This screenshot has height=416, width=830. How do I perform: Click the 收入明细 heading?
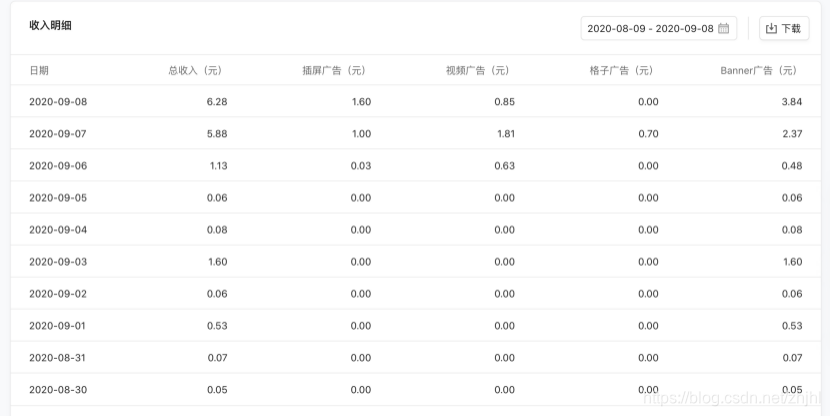point(50,25)
